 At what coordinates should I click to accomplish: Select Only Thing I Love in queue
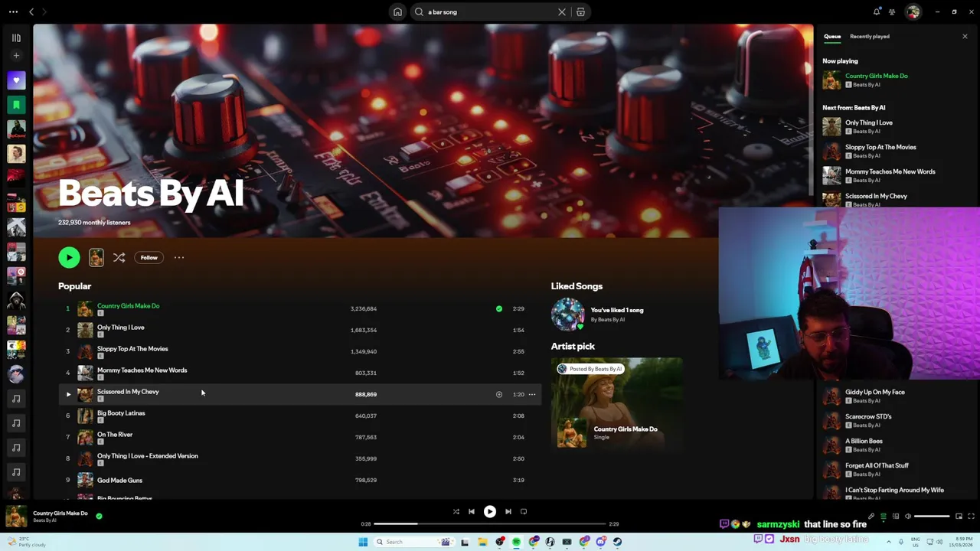(868, 123)
